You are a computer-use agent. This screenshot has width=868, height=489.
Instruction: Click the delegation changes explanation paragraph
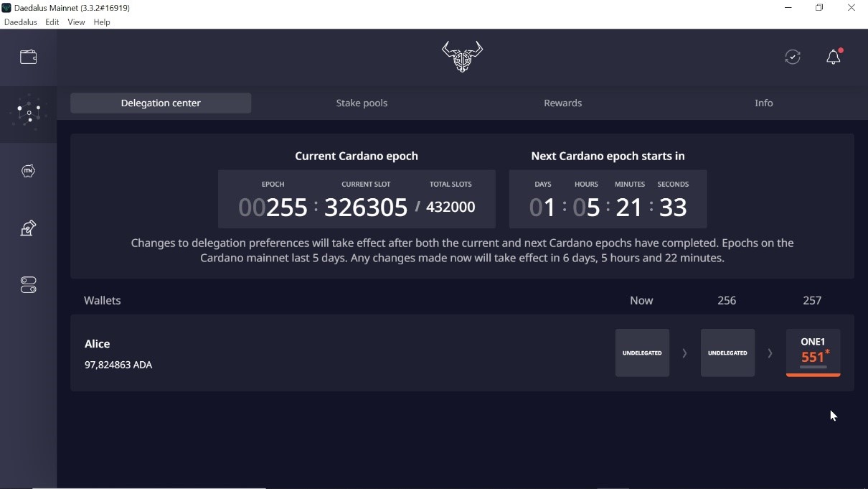[x=462, y=251]
